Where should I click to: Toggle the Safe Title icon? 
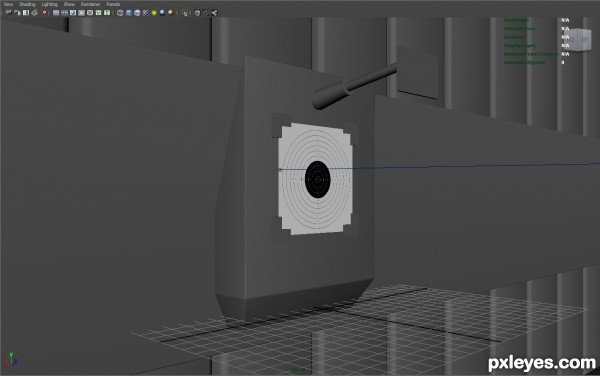(107, 13)
